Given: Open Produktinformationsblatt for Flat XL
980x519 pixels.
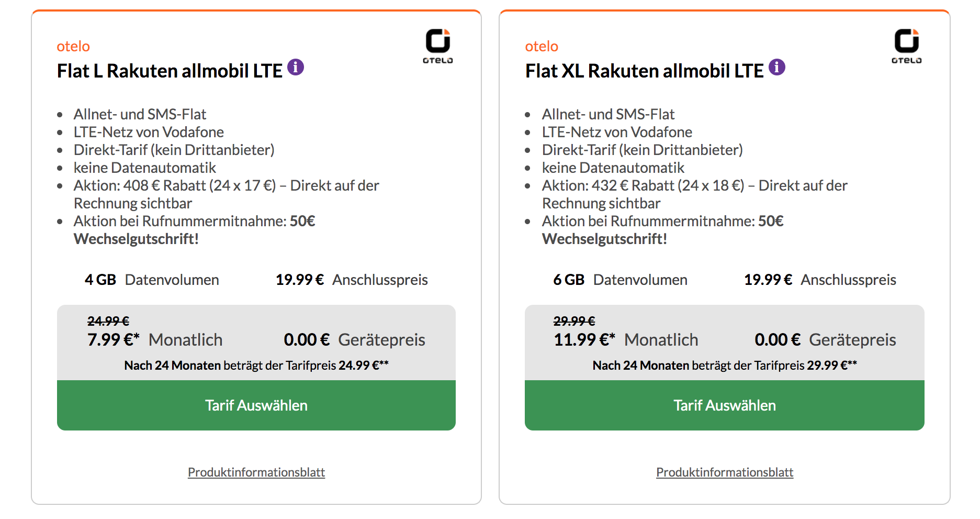Looking at the screenshot, I should click(x=725, y=472).
